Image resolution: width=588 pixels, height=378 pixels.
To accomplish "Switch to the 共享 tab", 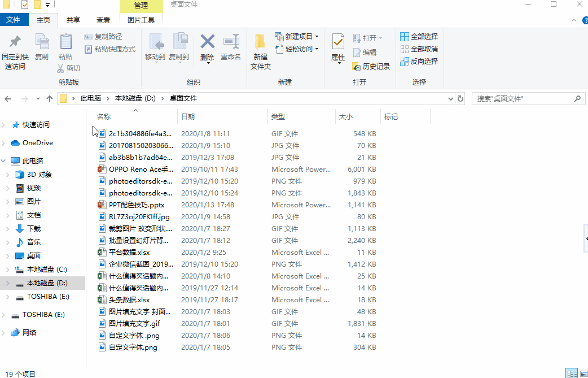I will 73,20.
